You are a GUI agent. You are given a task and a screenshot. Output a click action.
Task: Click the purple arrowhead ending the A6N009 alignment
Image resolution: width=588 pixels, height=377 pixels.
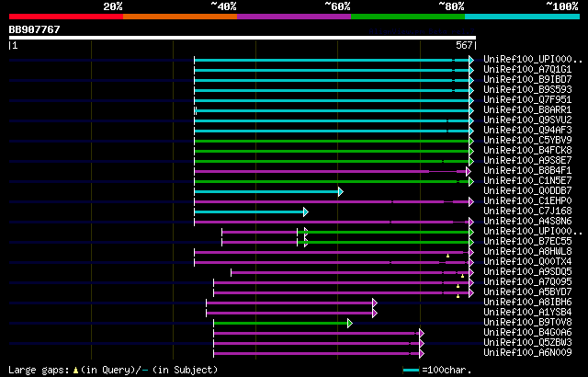tap(422, 353)
